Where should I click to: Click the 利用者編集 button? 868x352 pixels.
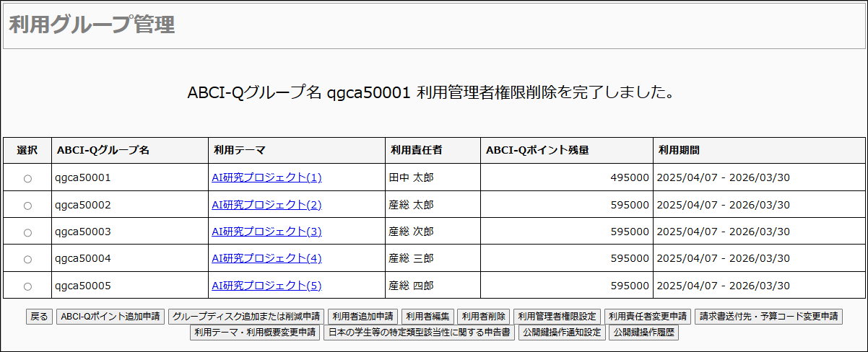[x=428, y=316]
